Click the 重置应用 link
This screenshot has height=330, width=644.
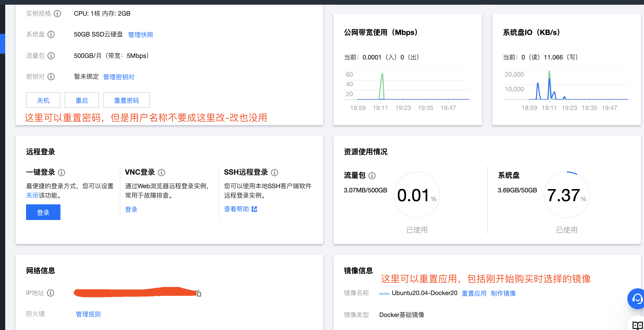tap(474, 293)
